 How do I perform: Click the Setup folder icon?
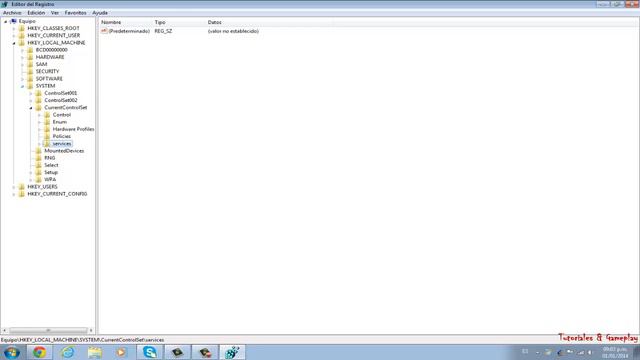(x=39, y=172)
